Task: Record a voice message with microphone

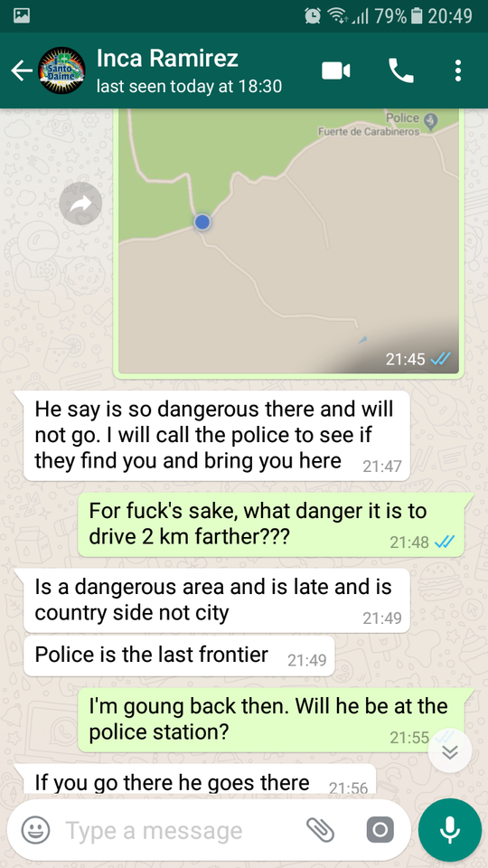Action: 449,830
